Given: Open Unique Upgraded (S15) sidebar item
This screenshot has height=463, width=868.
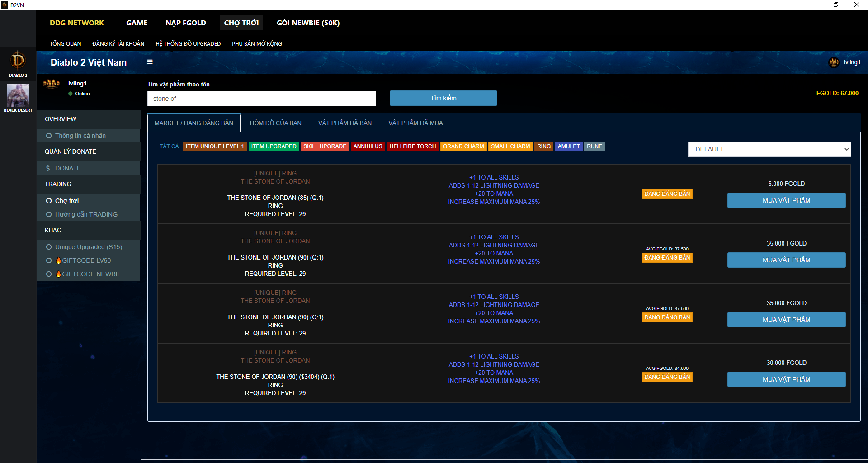Looking at the screenshot, I should coord(89,247).
